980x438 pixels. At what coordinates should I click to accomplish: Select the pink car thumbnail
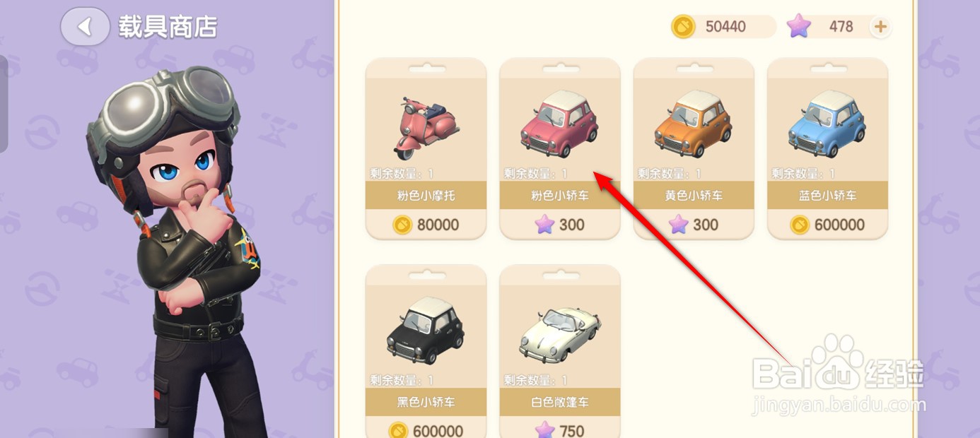[559, 124]
